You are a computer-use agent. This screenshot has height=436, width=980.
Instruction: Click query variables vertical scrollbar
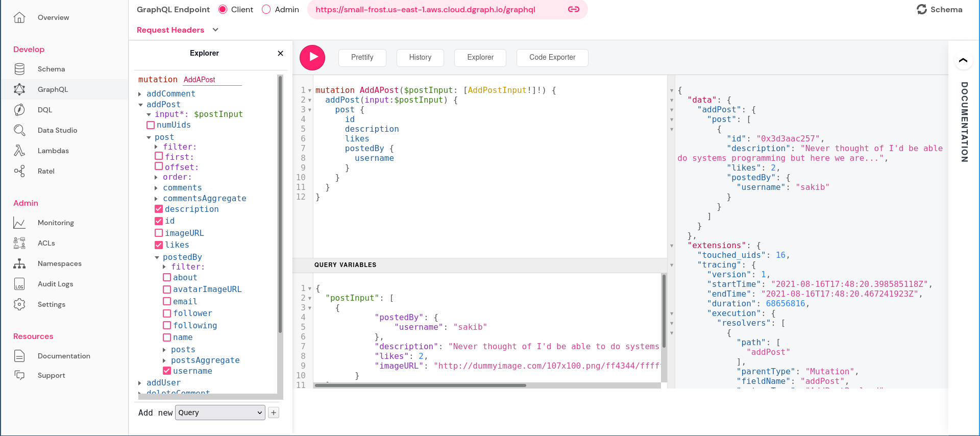(x=664, y=311)
